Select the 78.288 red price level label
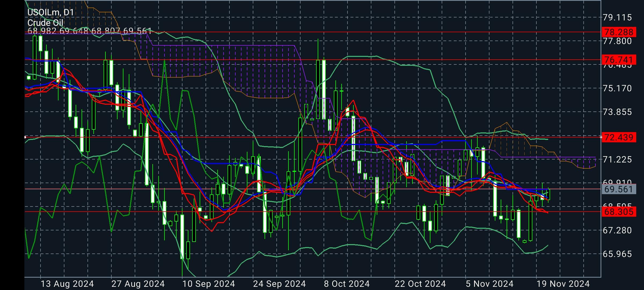644x290 pixels. 619,32
